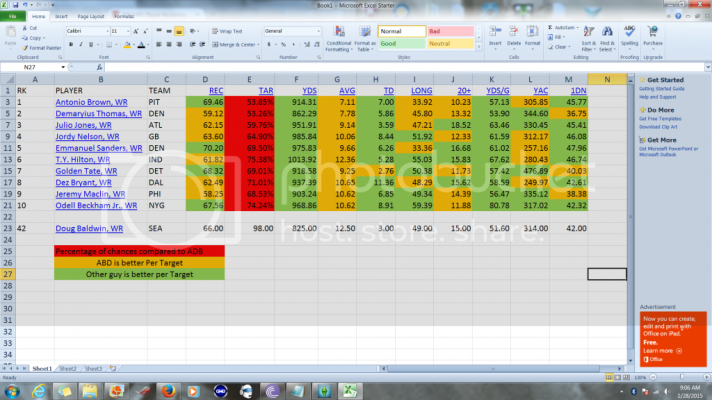Screen dimensions: 712x400
Task: Click the YDS/G column header link
Action: (x=498, y=91)
